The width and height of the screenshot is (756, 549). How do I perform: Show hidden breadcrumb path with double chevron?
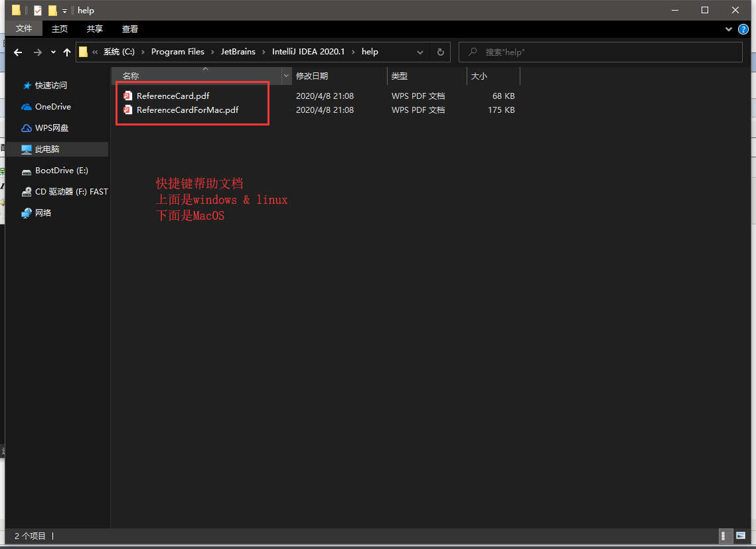95,52
